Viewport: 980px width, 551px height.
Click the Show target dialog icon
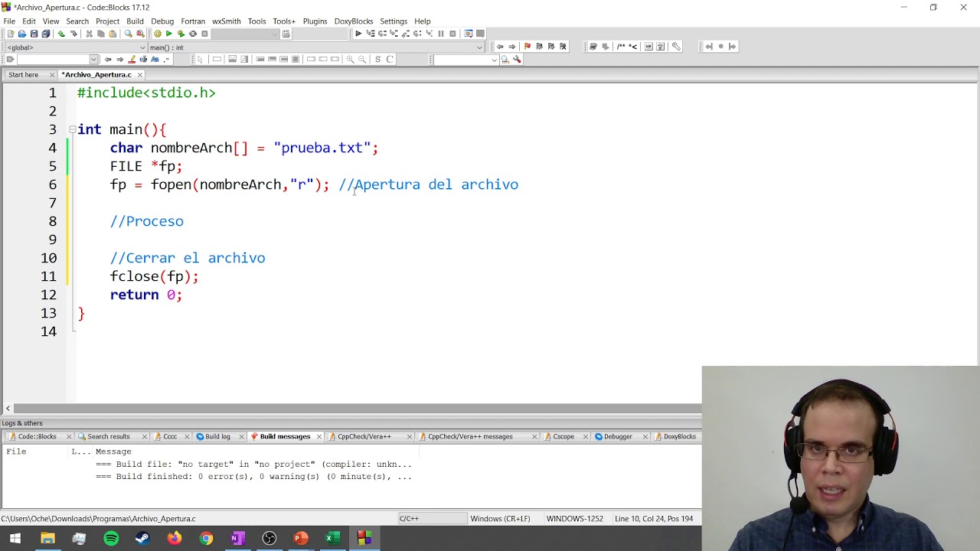coord(286,34)
